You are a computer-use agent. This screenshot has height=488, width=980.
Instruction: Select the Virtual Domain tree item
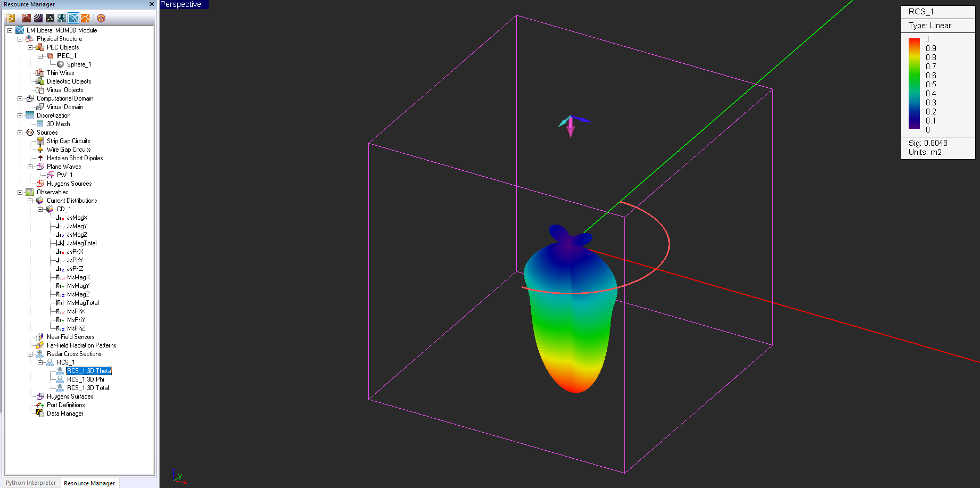65,107
